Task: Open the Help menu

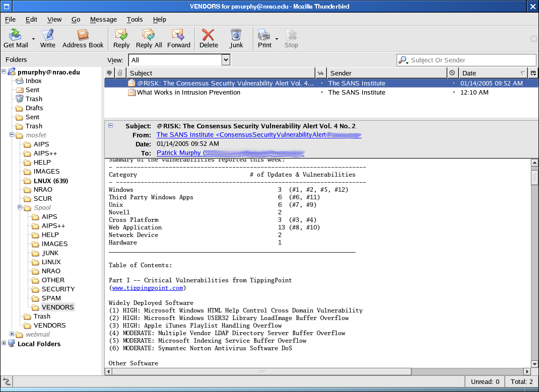Action: tap(160, 19)
